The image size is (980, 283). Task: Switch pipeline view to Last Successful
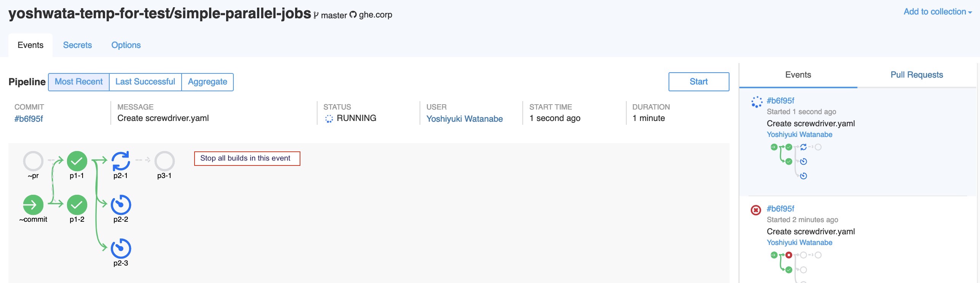coord(145,82)
